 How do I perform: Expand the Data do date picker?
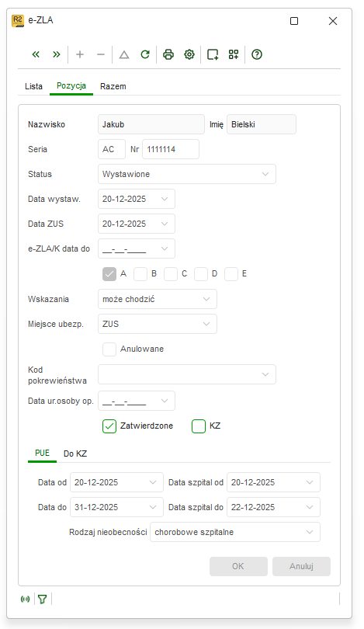[x=153, y=507]
